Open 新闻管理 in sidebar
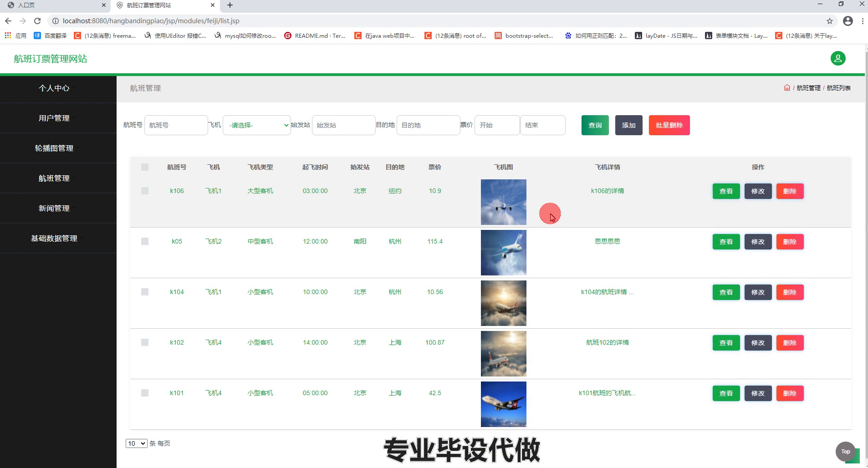Image resolution: width=868 pixels, height=468 pixels. [54, 208]
